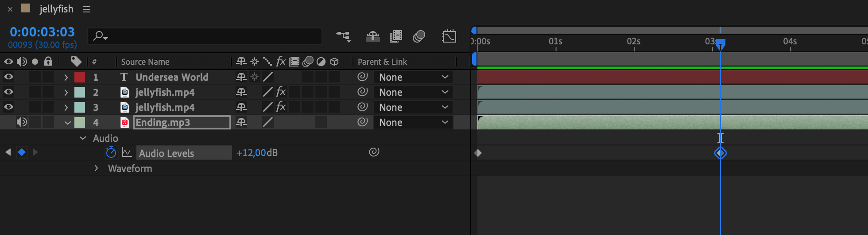Viewport: 868px width, 235px height.
Task: Go to previous Audio Levels keyframe
Action: click(x=8, y=153)
